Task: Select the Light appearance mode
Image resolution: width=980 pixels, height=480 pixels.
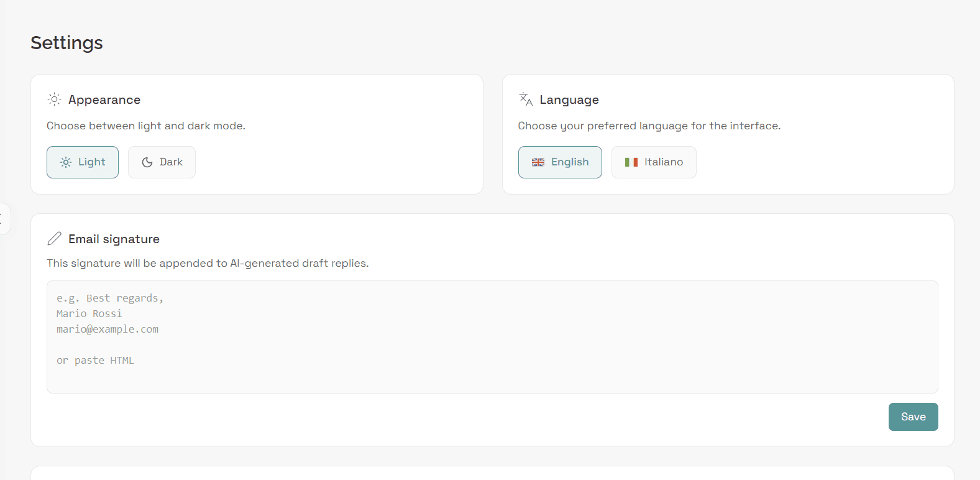Action: (83, 162)
